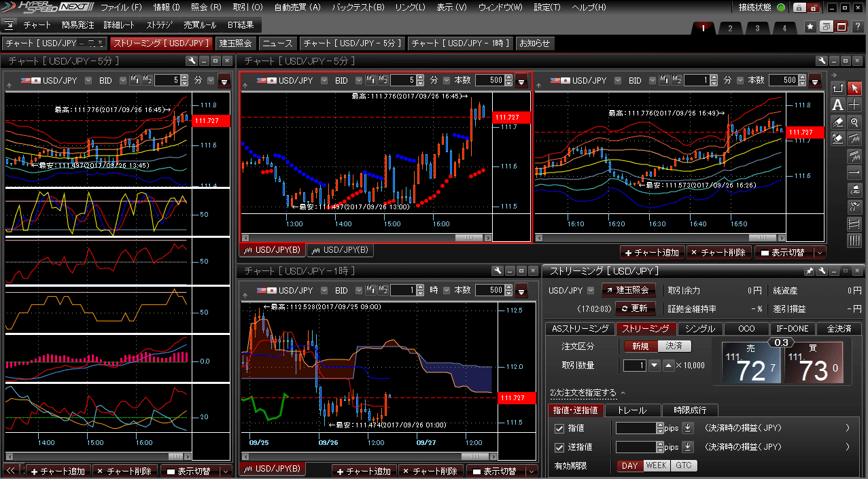Select the bracket range drawing tool
868x479 pixels.
pyautogui.click(x=837, y=88)
